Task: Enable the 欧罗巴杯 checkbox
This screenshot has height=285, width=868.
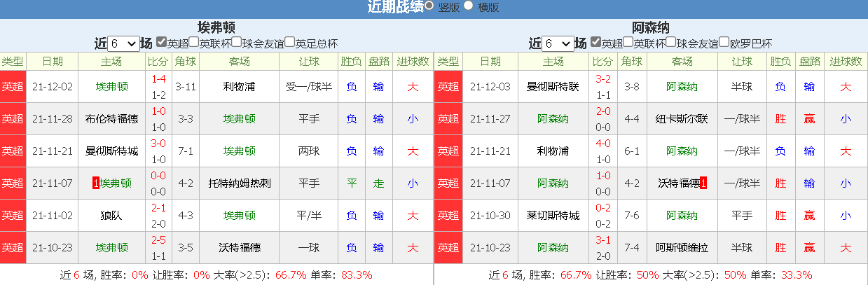Action: (x=724, y=42)
